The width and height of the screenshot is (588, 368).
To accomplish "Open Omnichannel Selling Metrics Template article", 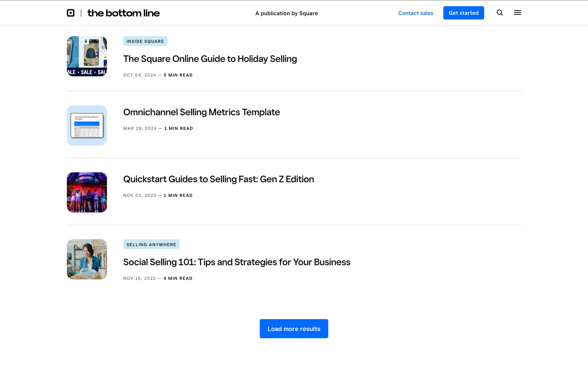I will (x=201, y=112).
